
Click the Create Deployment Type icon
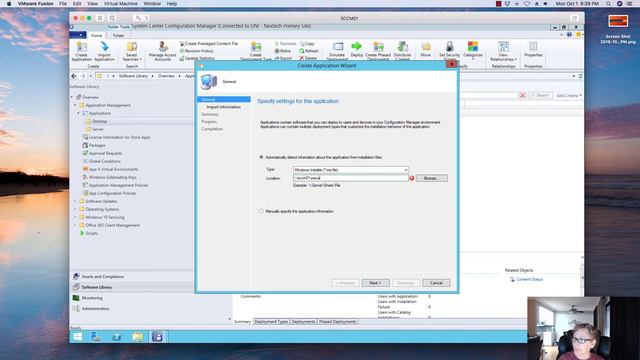tap(256, 51)
